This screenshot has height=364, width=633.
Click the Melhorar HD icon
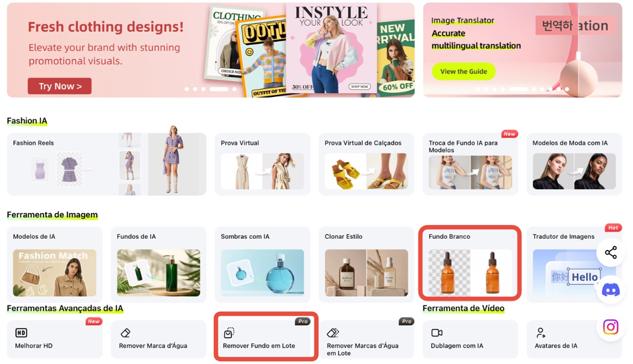[x=21, y=332]
